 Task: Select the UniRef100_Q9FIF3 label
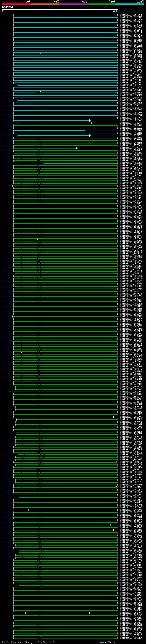(x=131, y=93)
